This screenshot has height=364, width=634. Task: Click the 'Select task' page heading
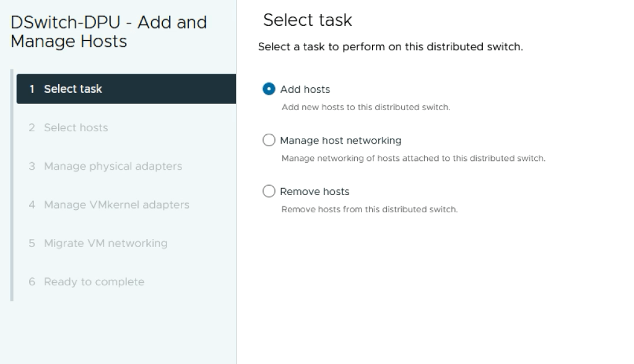pyautogui.click(x=307, y=20)
